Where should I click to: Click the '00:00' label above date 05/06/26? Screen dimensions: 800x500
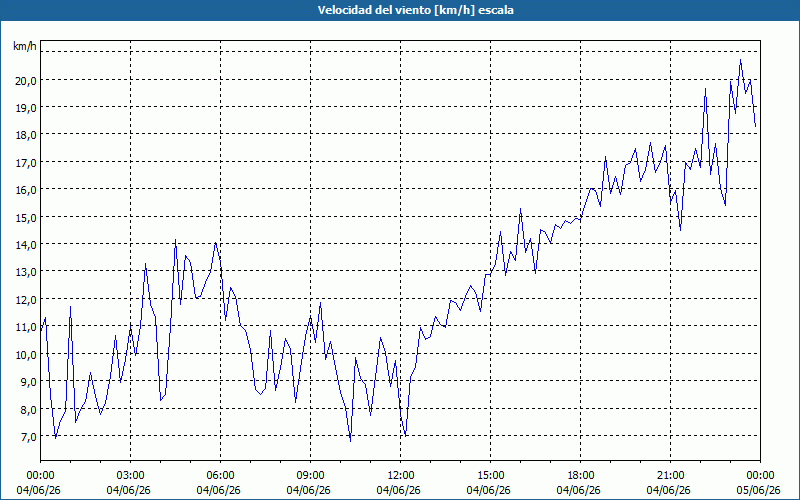click(x=761, y=476)
